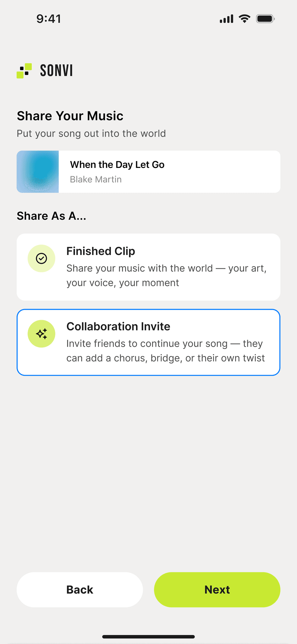
Task: Tap the artist name Blake Martin
Action: [x=96, y=179]
